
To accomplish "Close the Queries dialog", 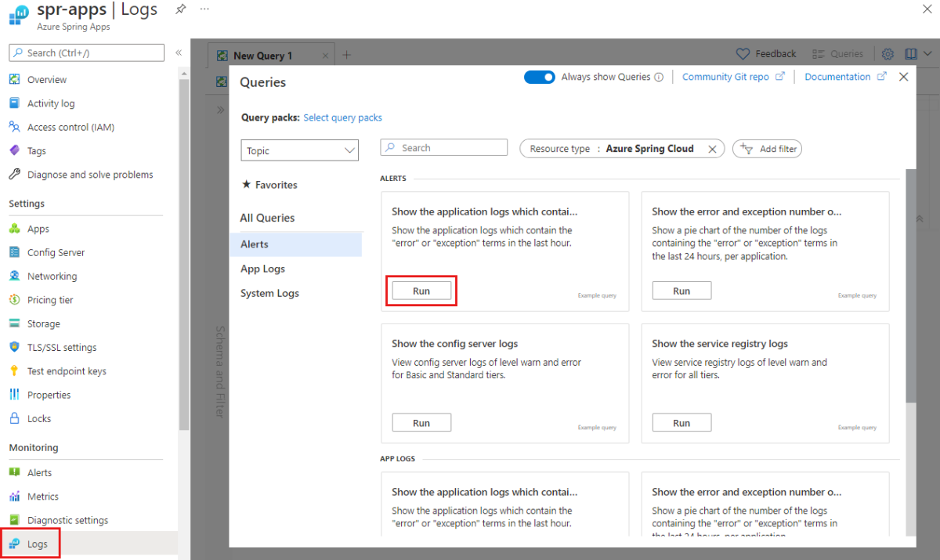I will 903,77.
